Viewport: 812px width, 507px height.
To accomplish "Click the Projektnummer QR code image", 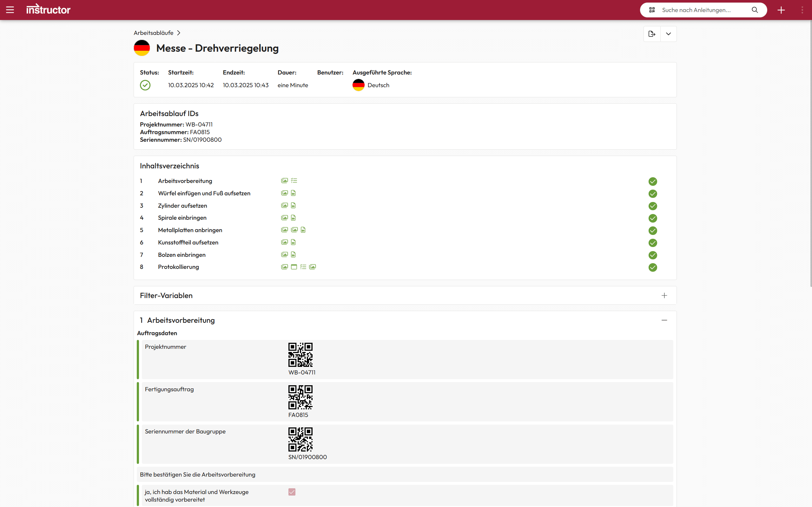I will (300, 355).
